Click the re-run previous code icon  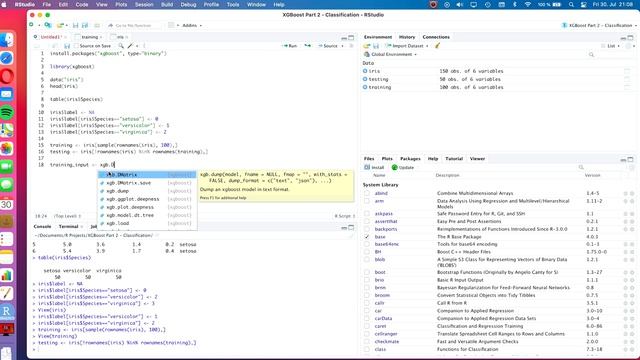pyautogui.click(x=307, y=46)
